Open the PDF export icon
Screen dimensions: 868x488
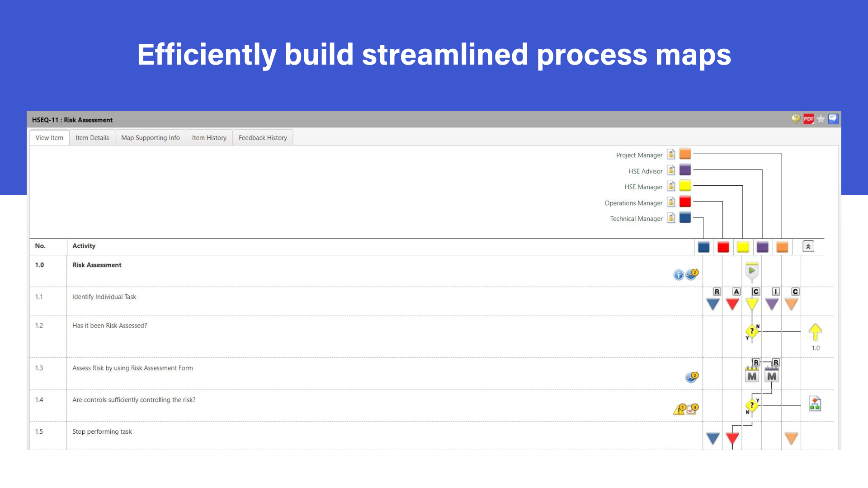[x=809, y=119]
